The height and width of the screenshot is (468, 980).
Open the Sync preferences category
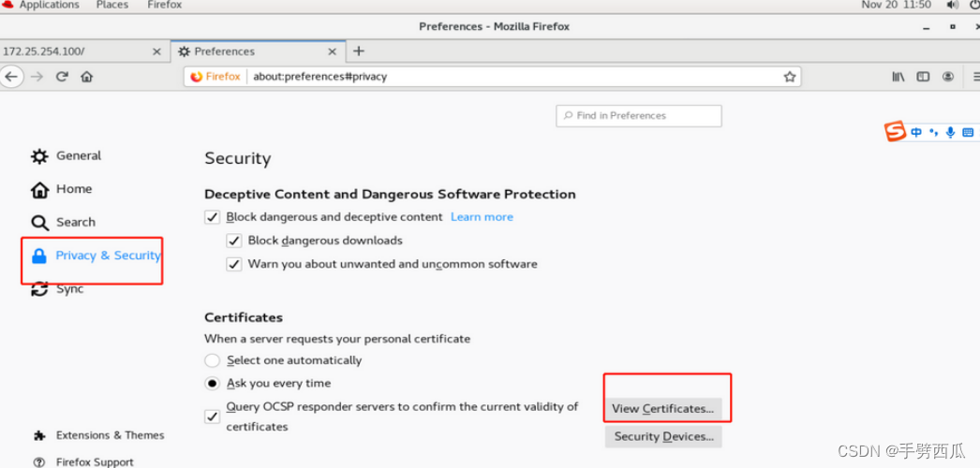(57, 289)
